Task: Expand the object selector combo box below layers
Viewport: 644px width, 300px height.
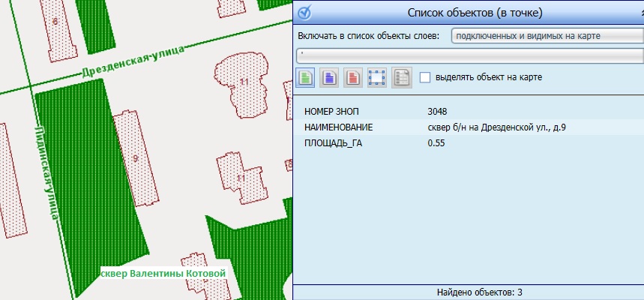Action: pyautogui.click(x=469, y=54)
